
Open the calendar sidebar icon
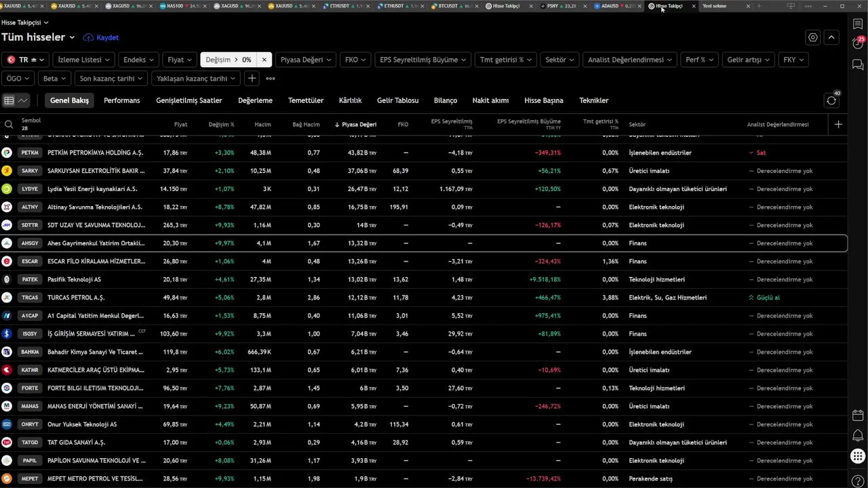858,415
